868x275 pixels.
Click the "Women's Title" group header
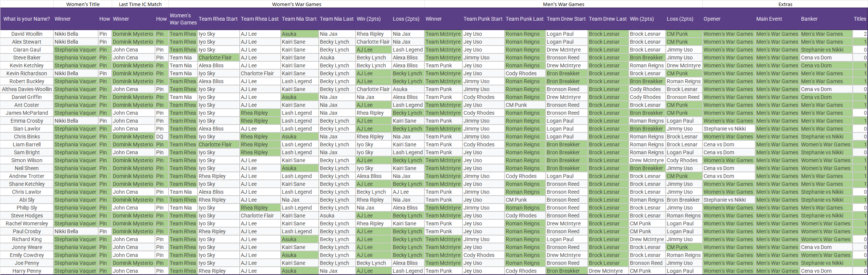coord(83,4)
